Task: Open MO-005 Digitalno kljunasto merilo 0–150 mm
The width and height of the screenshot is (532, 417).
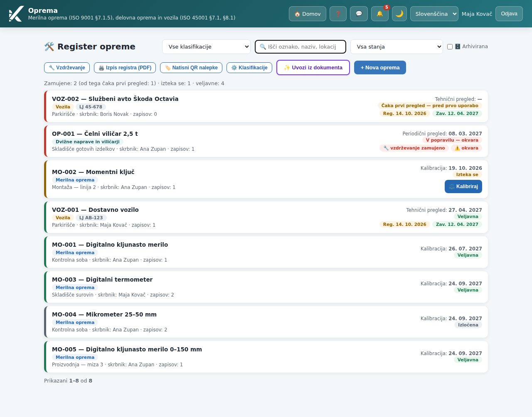Action: pyautogui.click(x=266, y=357)
